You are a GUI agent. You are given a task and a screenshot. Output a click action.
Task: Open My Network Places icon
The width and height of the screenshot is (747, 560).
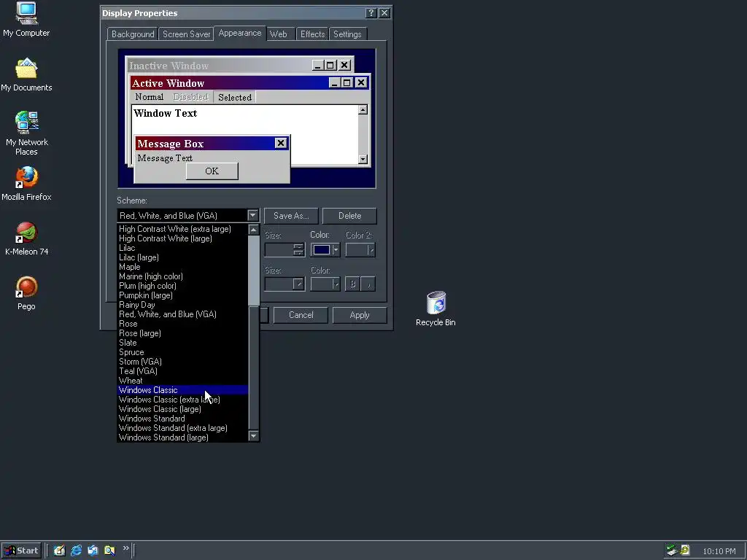coord(26,133)
